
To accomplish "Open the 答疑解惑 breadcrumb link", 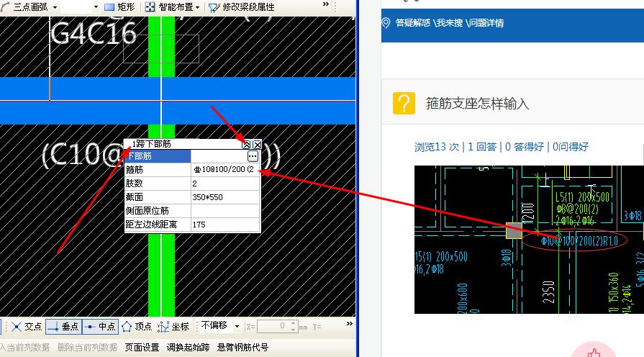I will coord(413,23).
